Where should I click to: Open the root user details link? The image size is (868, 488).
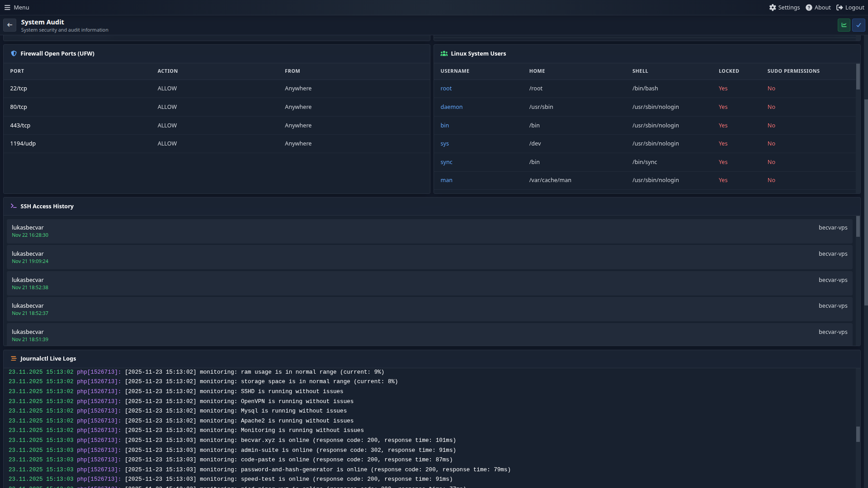pos(446,88)
